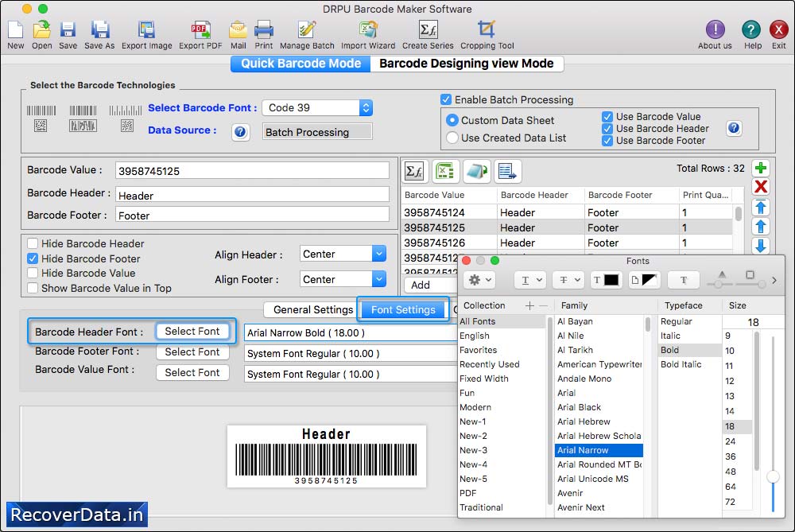The height and width of the screenshot is (532, 795).
Task: Open the strikethrough dropdown in Fonts
Action: [569, 280]
